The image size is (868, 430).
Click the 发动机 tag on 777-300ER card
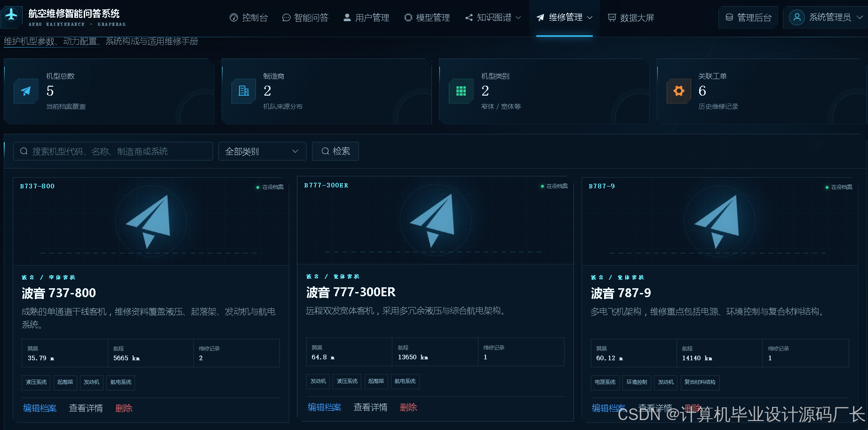(x=319, y=381)
